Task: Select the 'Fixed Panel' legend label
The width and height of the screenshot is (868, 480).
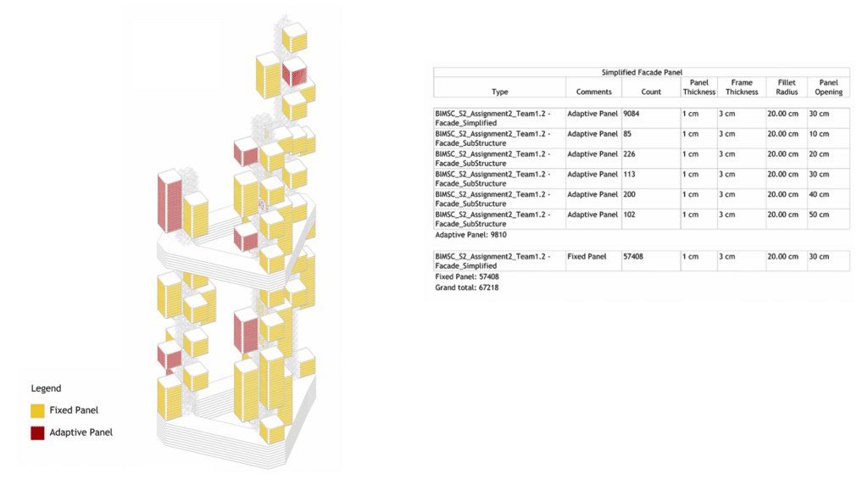Action: coord(74,410)
